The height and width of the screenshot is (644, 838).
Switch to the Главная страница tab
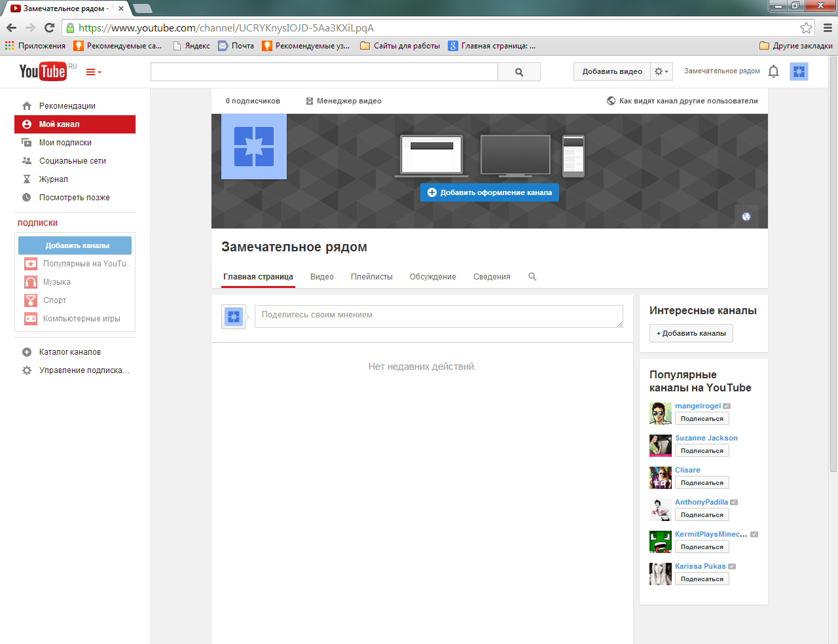pyautogui.click(x=258, y=277)
